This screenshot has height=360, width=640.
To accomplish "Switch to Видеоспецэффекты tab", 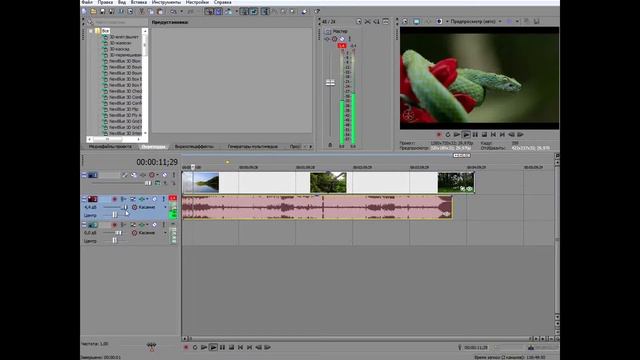I will coord(194,146).
